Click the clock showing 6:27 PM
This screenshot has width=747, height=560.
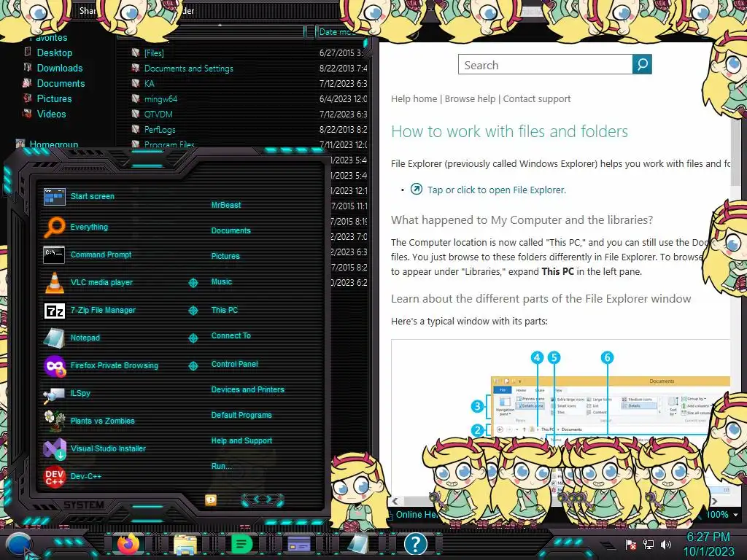708,537
